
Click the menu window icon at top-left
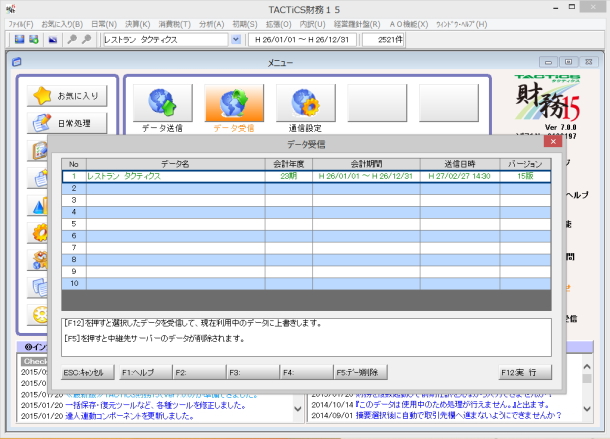point(16,62)
